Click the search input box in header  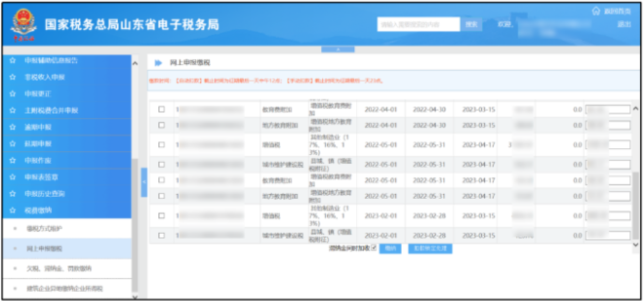pyautogui.click(x=418, y=24)
